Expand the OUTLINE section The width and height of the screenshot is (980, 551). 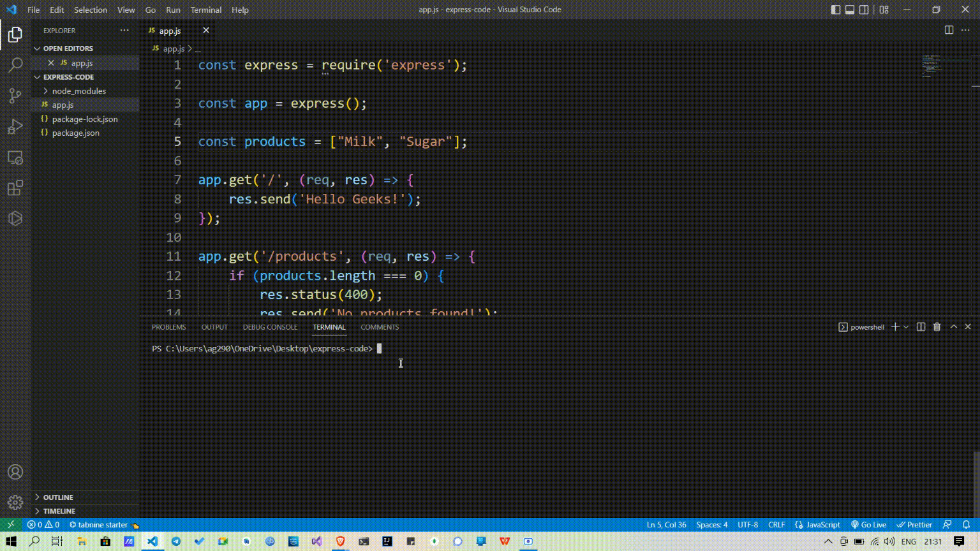[58, 497]
